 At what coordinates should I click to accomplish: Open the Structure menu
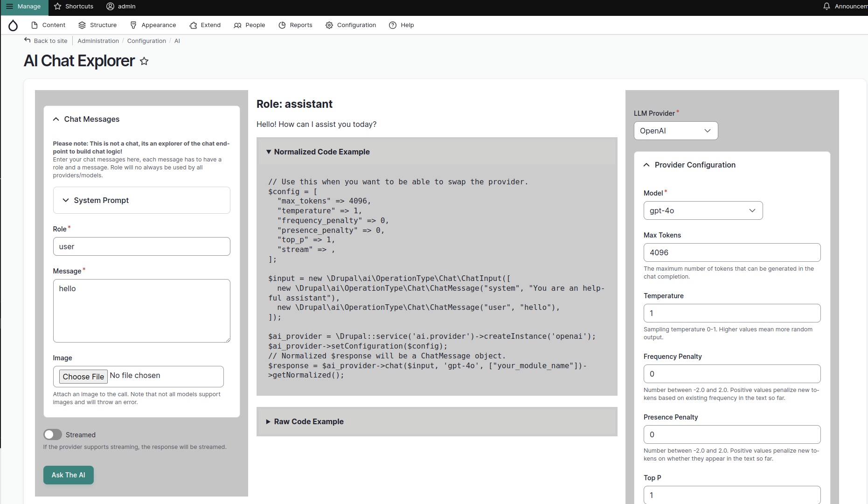[x=97, y=25]
